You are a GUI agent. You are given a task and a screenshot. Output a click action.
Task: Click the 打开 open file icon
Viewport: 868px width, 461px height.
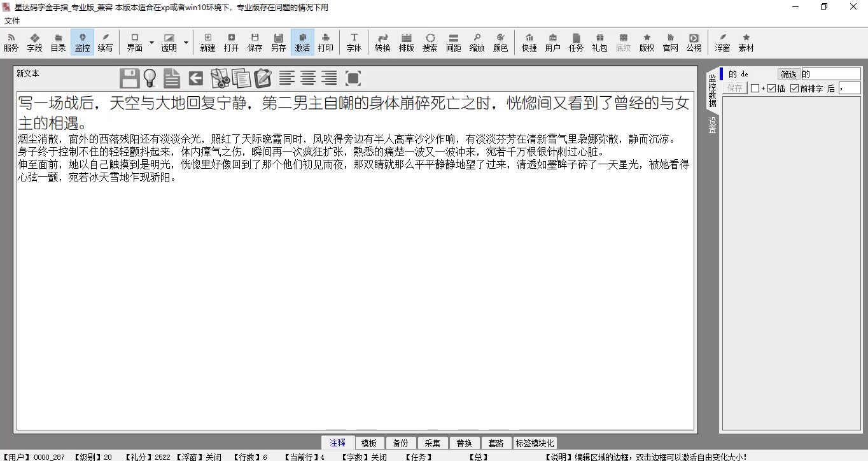(232, 42)
